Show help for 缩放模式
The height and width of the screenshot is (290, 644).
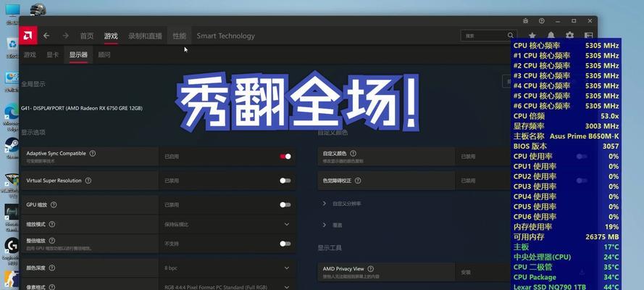click(x=51, y=224)
